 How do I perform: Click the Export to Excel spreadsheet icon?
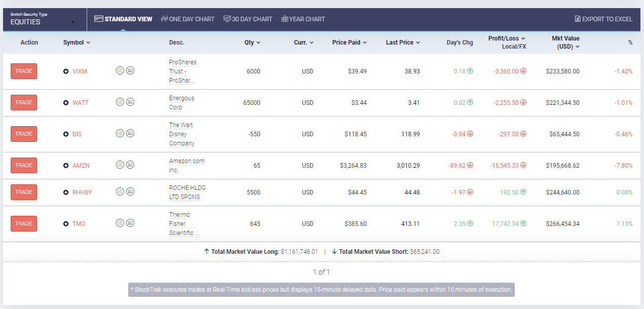(x=577, y=18)
